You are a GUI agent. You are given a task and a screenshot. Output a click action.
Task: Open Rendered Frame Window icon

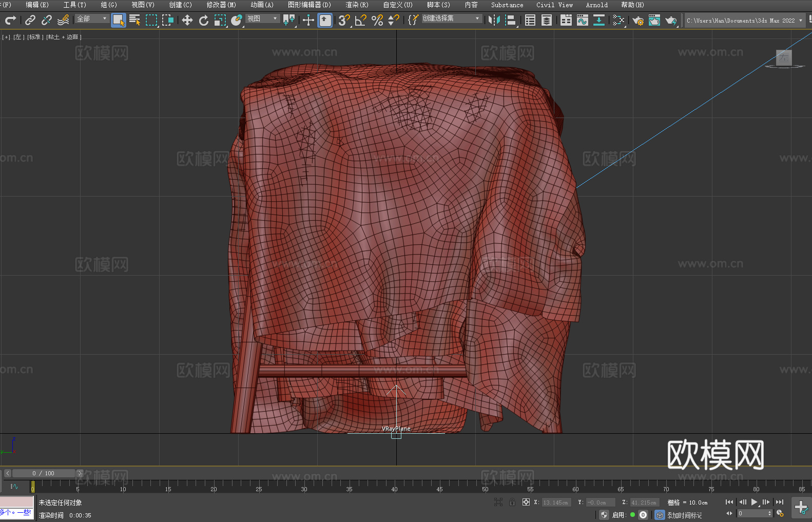[654, 20]
